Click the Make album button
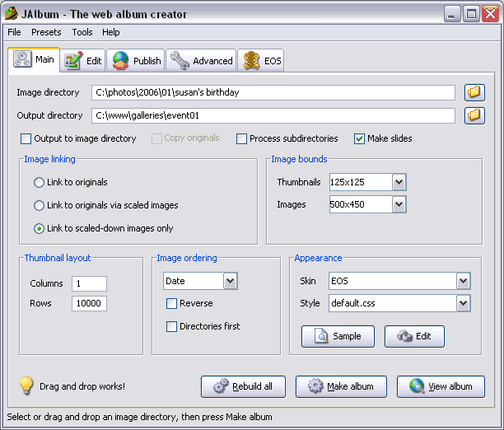 pos(341,386)
